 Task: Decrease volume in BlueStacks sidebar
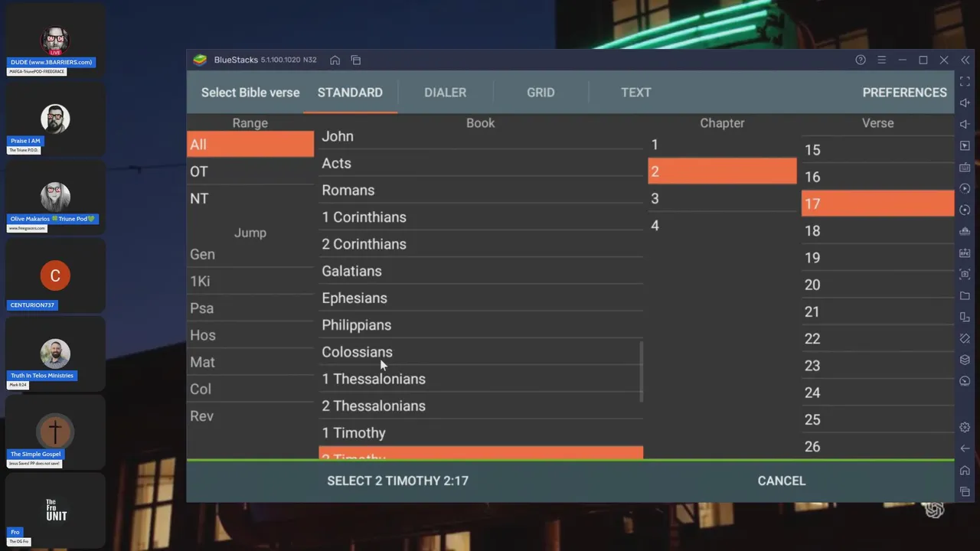[x=965, y=124]
